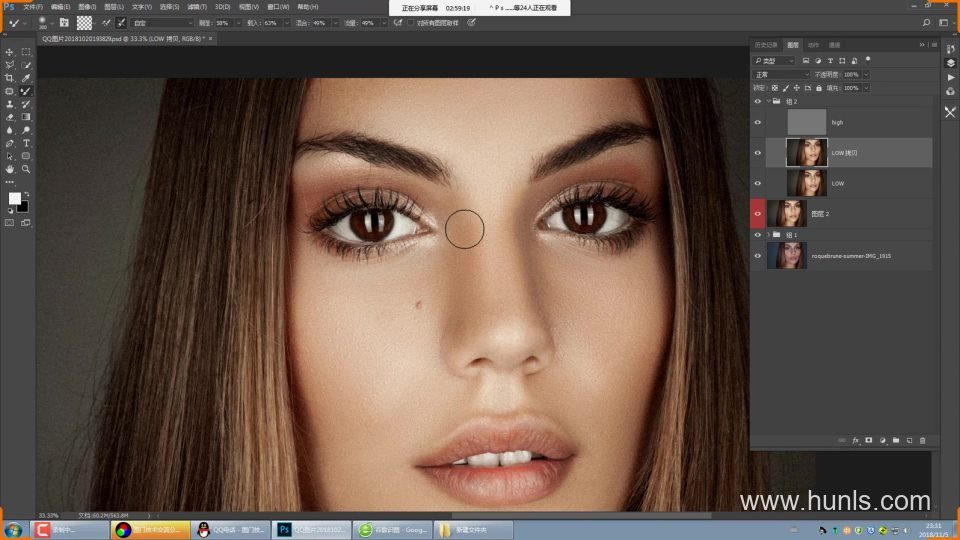This screenshot has width=960, height=540.
Task: Click the layer effects fx icon
Action: (x=855, y=440)
